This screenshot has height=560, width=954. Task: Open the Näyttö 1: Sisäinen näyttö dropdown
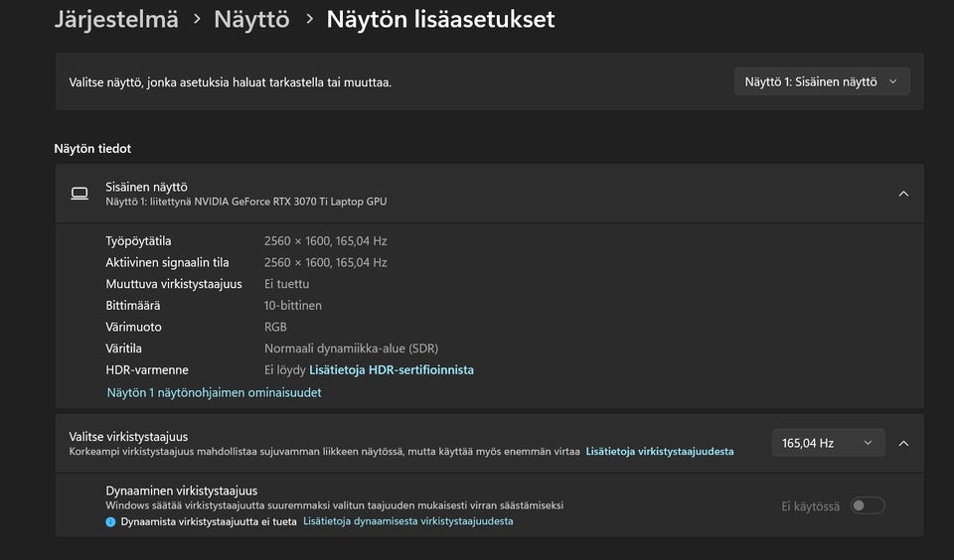tap(821, 82)
